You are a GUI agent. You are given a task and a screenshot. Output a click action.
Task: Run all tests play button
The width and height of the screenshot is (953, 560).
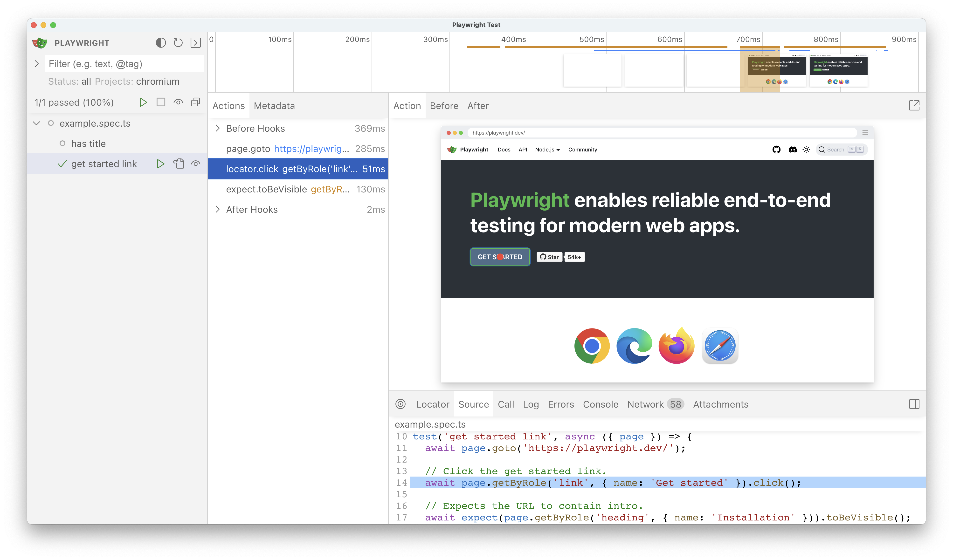(x=143, y=102)
